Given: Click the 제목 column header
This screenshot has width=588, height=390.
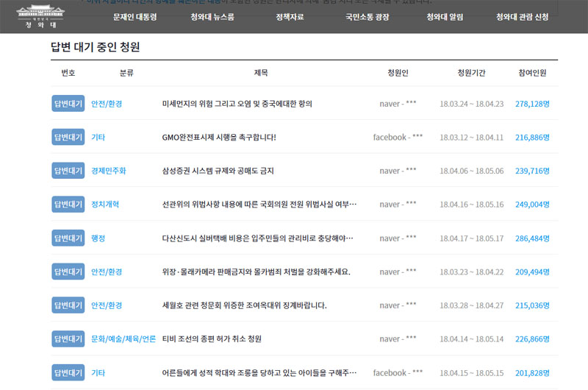Looking at the screenshot, I should 261,72.
